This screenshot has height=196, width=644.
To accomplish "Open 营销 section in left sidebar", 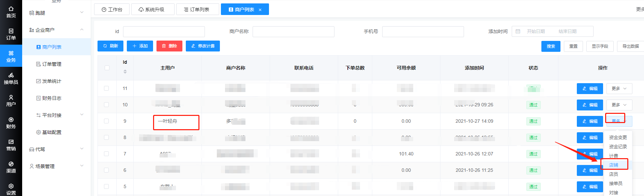I will coord(11,145).
